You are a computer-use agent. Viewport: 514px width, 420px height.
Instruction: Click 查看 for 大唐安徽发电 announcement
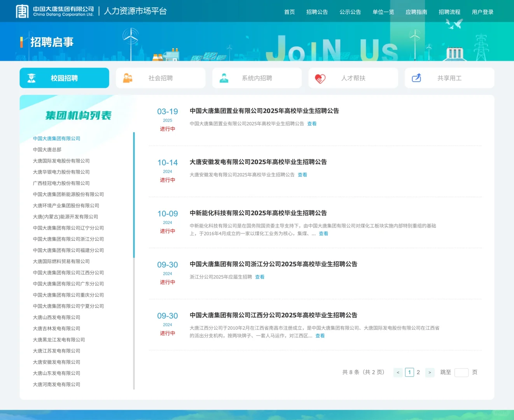(x=302, y=175)
